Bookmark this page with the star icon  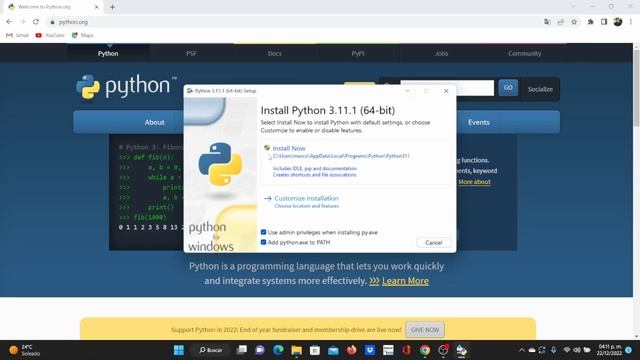point(574,22)
